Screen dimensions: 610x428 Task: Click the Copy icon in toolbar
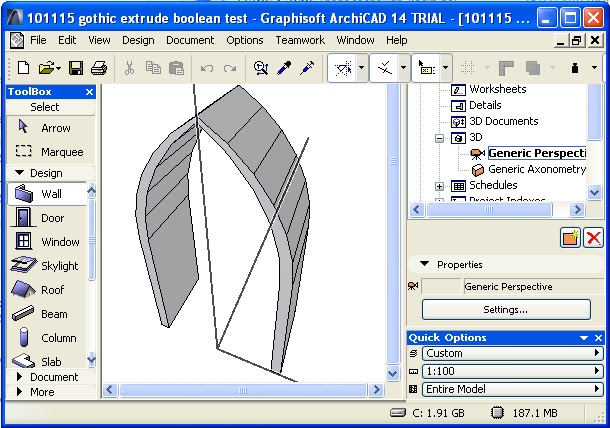[153, 68]
